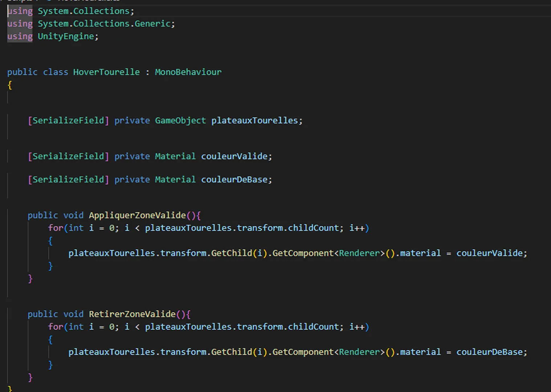Select the couleurDeBase field name
Image resolution: width=551 pixels, height=392 pixels.
point(234,179)
